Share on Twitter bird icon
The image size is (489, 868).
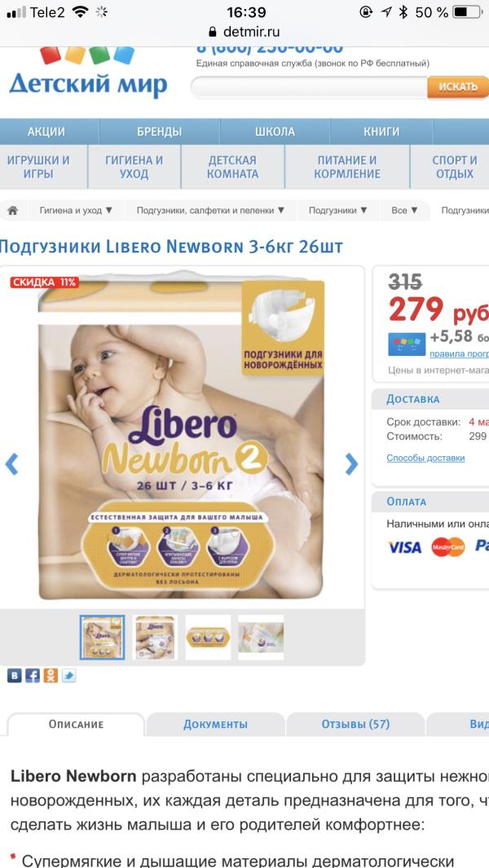(x=68, y=675)
